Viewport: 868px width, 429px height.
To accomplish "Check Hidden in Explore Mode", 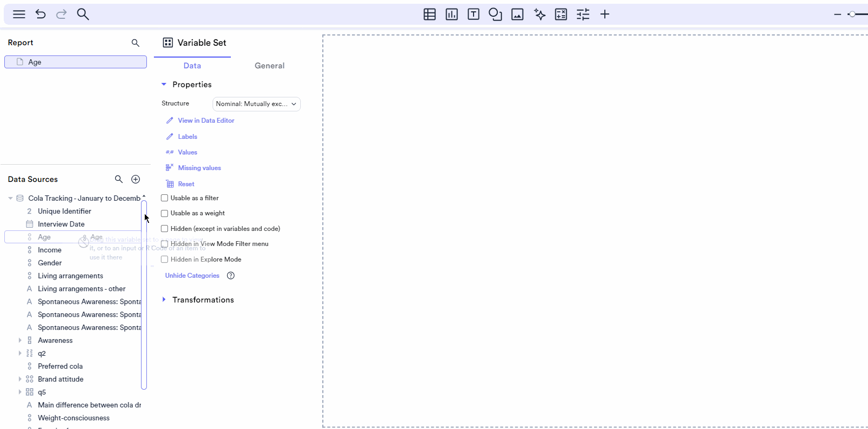I will pyautogui.click(x=165, y=259).
